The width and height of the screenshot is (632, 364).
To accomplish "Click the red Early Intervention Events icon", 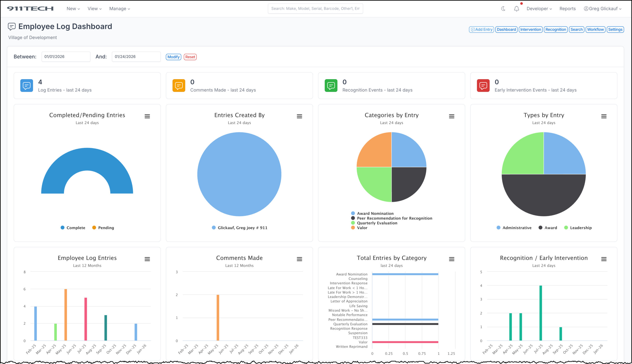I will point(483,85).
